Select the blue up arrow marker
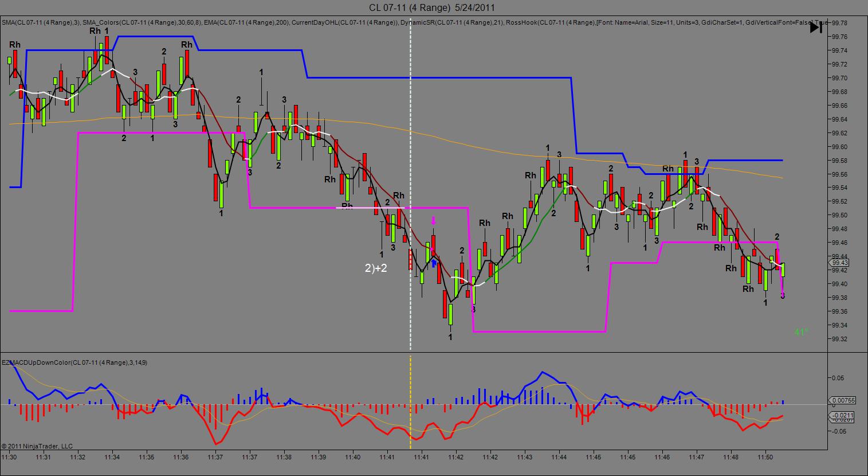 pos(434,263)
